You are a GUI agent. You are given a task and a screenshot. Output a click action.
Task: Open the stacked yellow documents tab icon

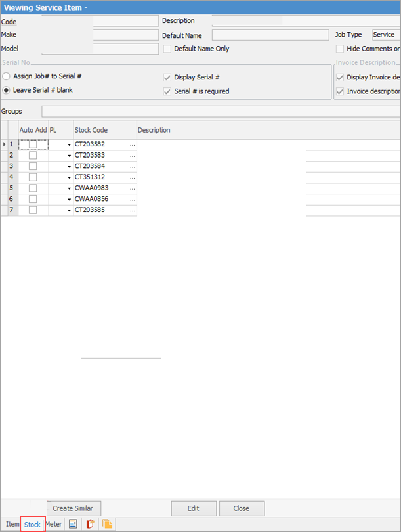(x=107, y=524)
